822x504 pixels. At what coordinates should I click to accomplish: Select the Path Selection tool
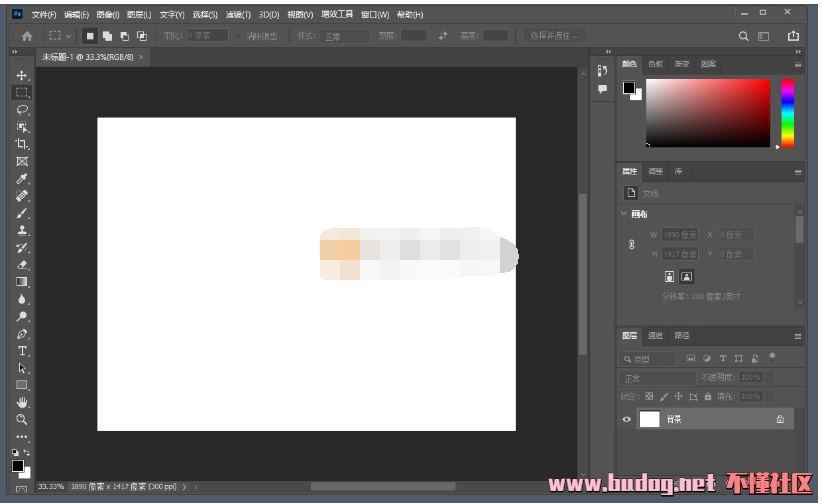(21, 368)
